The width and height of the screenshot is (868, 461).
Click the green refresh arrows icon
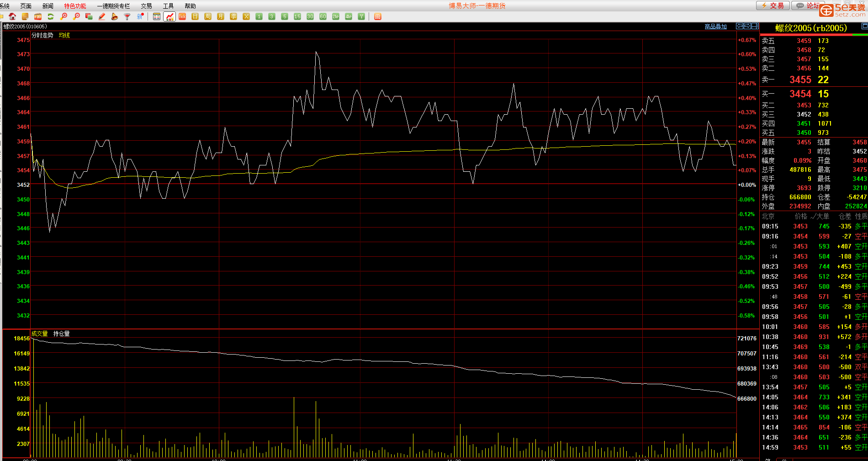coord(51,16)
